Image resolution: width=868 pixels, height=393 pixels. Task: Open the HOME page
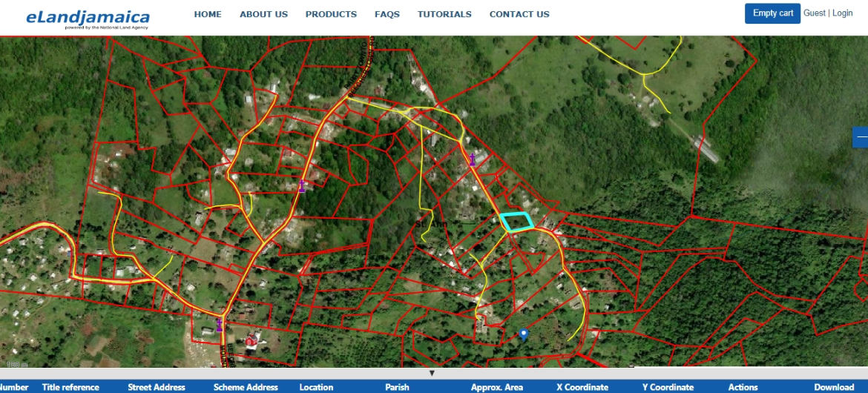(208, 14)
